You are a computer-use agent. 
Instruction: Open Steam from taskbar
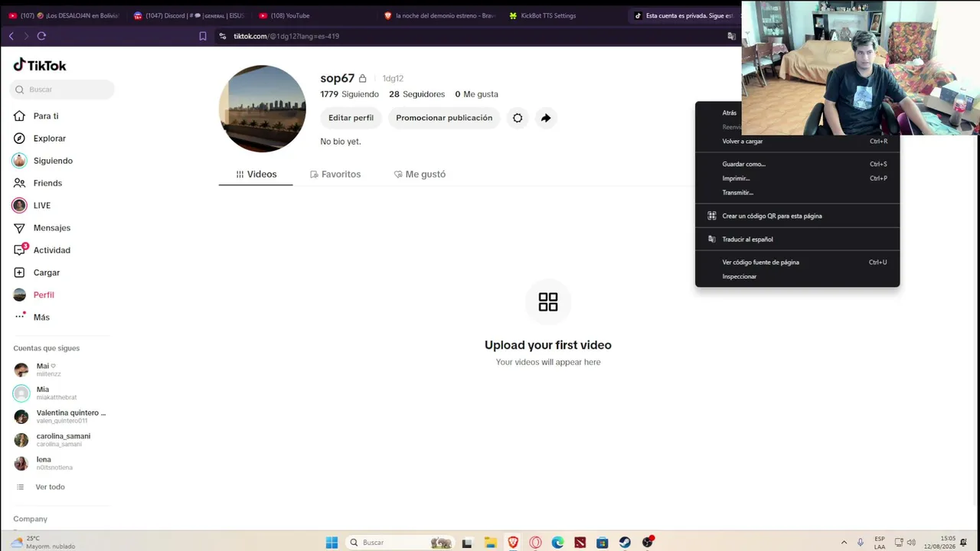pyautogui.click(x=625, y=543)
